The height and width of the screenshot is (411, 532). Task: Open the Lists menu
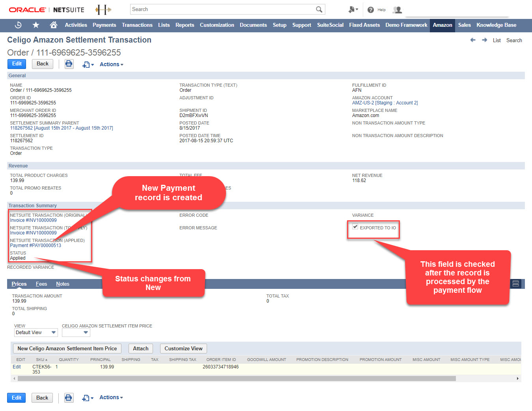(164, 25)
